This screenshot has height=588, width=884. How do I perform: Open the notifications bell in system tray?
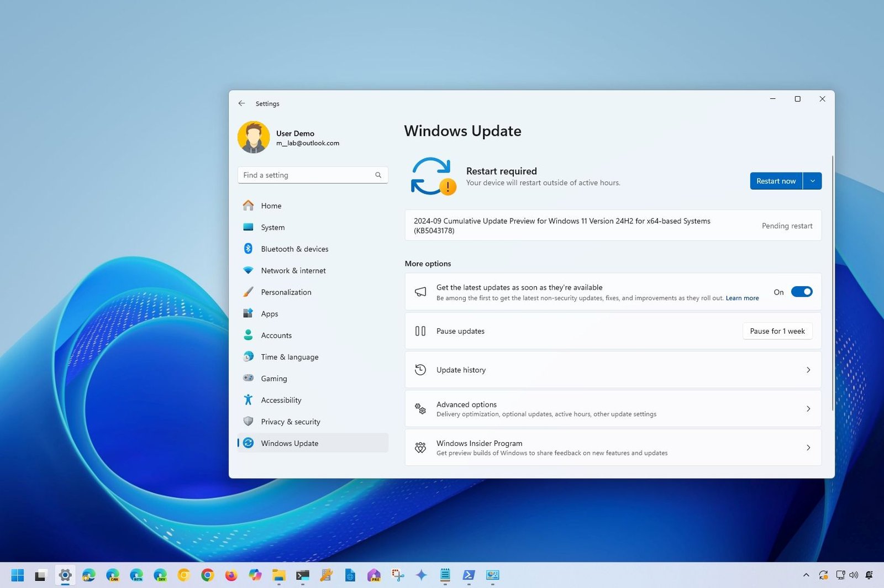click(x=869, y=575)
